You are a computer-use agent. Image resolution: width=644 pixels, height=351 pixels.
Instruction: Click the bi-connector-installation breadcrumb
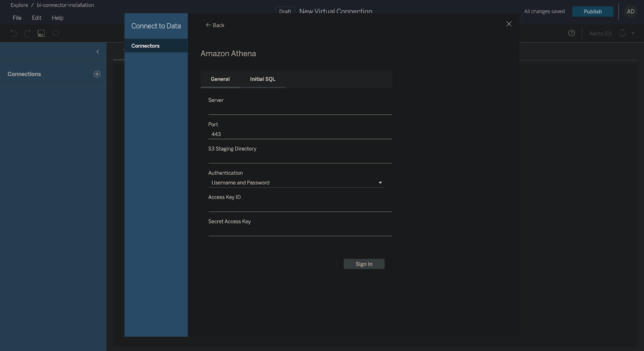point(65,5)
